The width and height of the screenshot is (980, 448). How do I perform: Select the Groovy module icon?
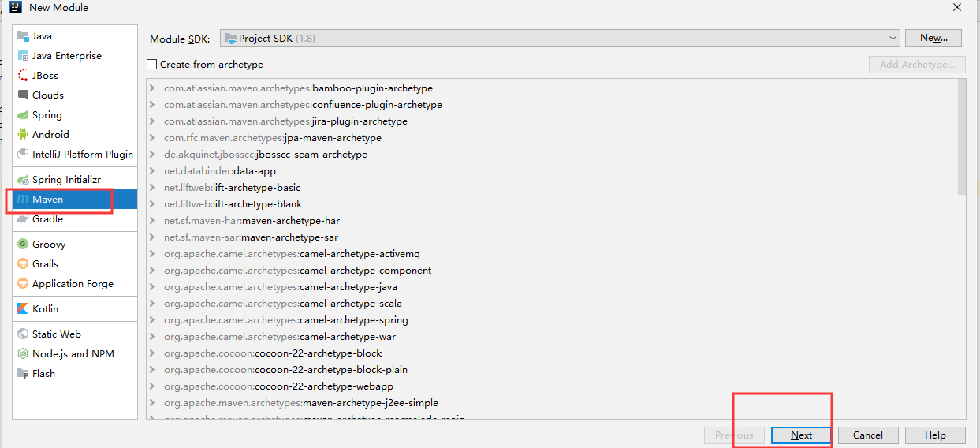pyautogui.click(x=23, y=245)
